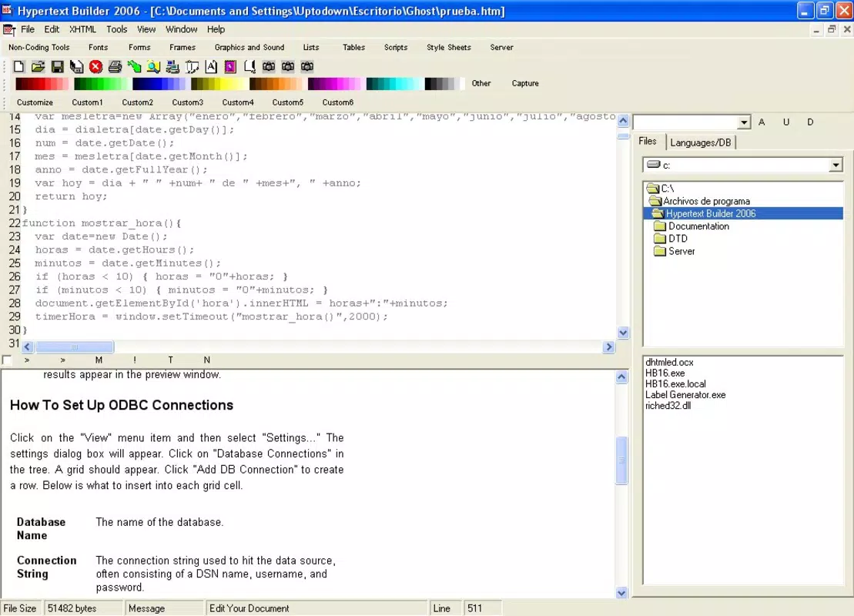Screen dimensions: 854x616
Task: Select the Label Generator.exe file
Action: [685, 395]
